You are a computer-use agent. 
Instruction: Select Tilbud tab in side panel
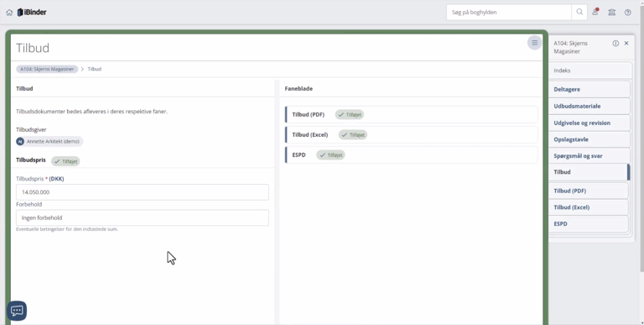coord(589,172)
